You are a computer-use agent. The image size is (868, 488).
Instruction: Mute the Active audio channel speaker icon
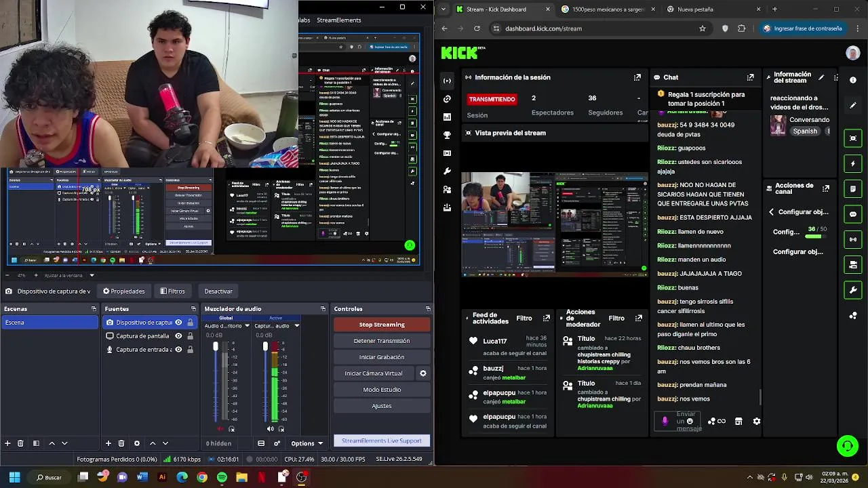(x=270, y=429)
